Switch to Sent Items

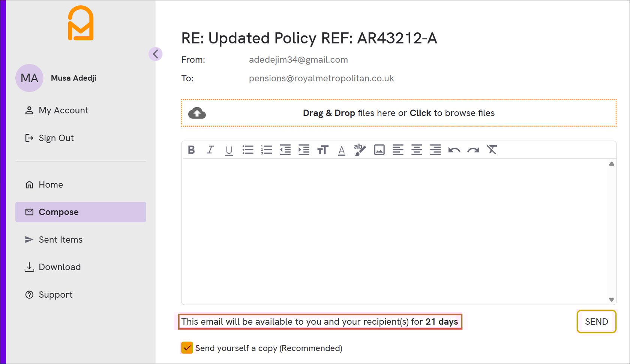click(60, 240)
